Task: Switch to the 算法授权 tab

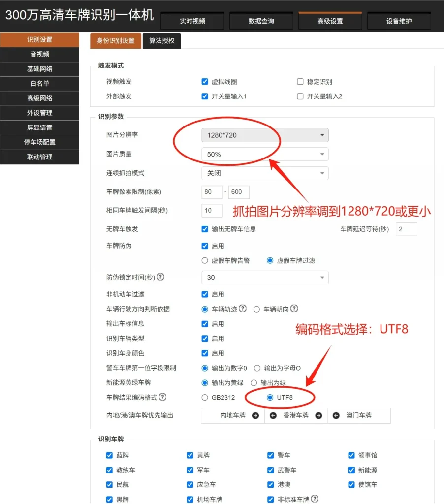Action: pos(161,41)
